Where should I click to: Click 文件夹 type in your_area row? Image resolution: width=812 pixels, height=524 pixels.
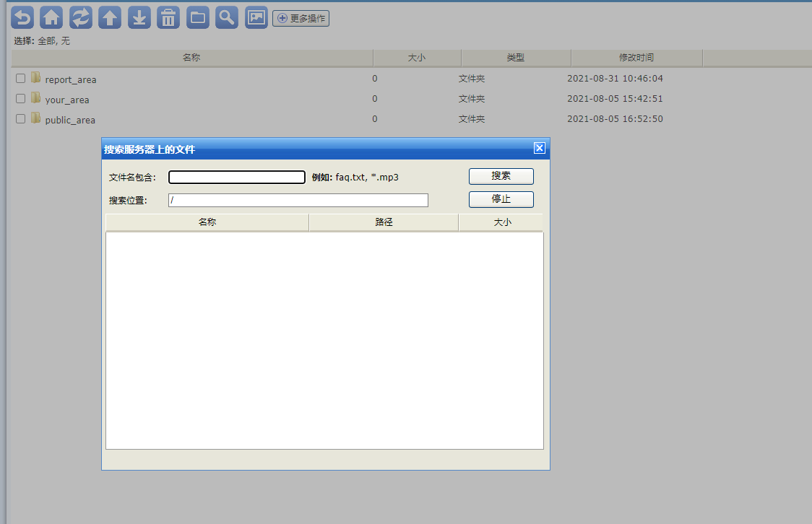point(472,99)
